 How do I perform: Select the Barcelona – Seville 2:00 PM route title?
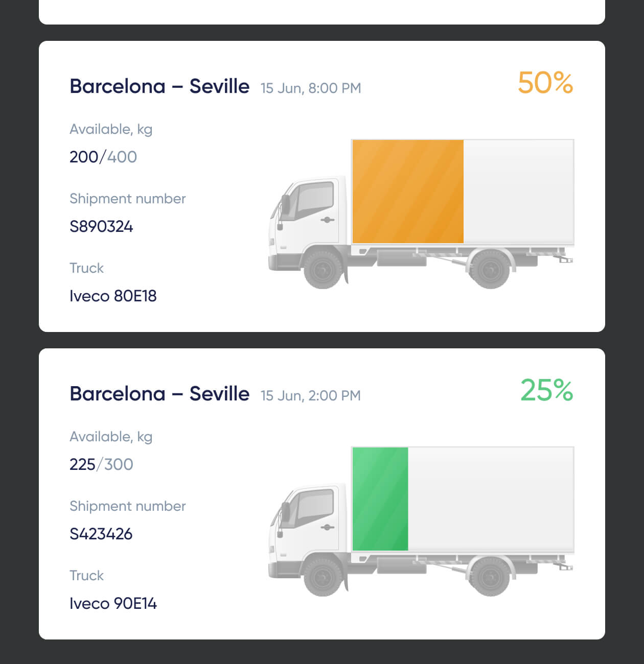click(159, 394)
